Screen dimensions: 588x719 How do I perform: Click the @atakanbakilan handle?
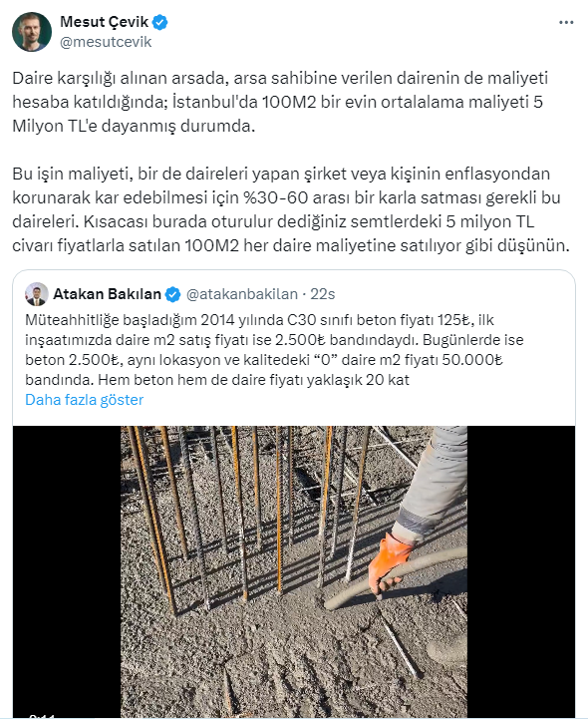point(242,293)
